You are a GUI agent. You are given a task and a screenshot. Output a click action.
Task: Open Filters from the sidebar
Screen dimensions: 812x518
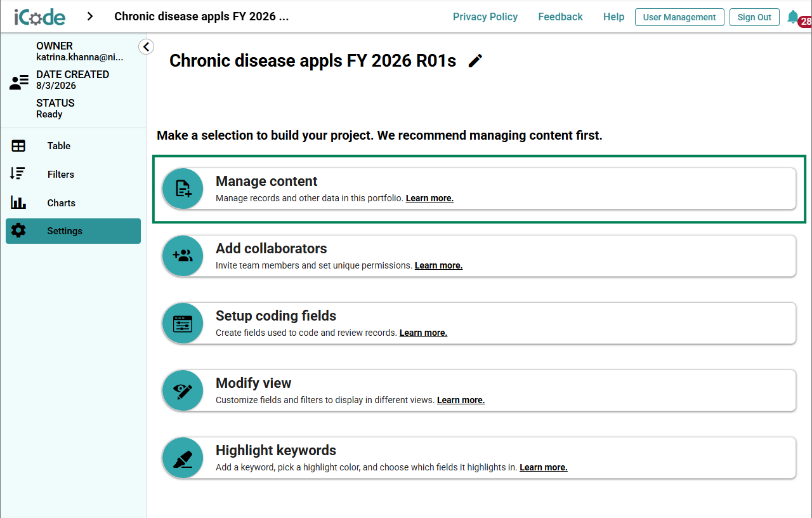coord(73,175)
